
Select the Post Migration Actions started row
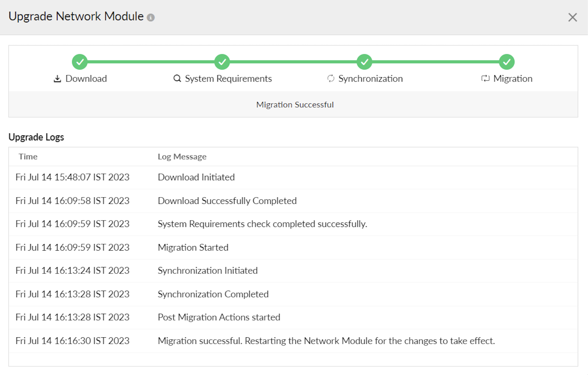point(219,318)
